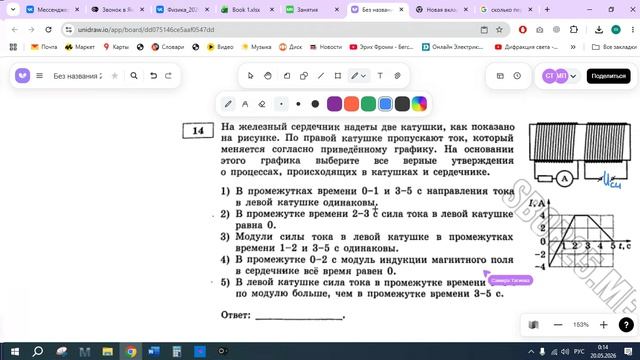Open the help question mark button

point(626,325)
